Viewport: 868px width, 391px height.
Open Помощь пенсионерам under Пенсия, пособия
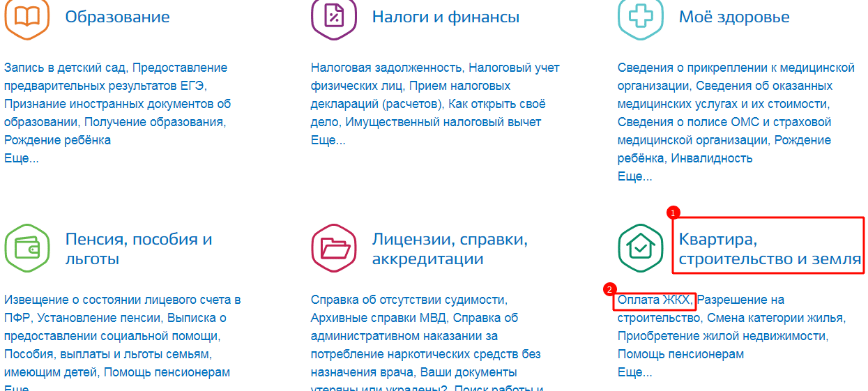(x=167, y=372)
